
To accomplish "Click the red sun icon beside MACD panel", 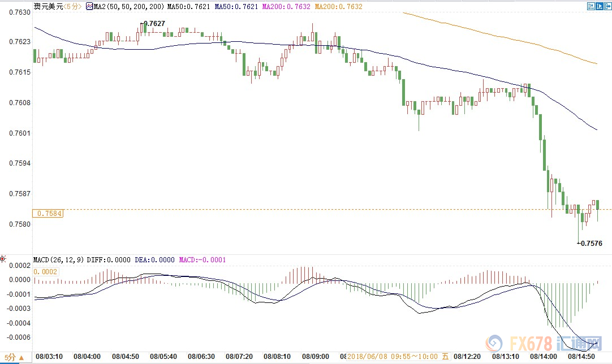I will (3, 259).
